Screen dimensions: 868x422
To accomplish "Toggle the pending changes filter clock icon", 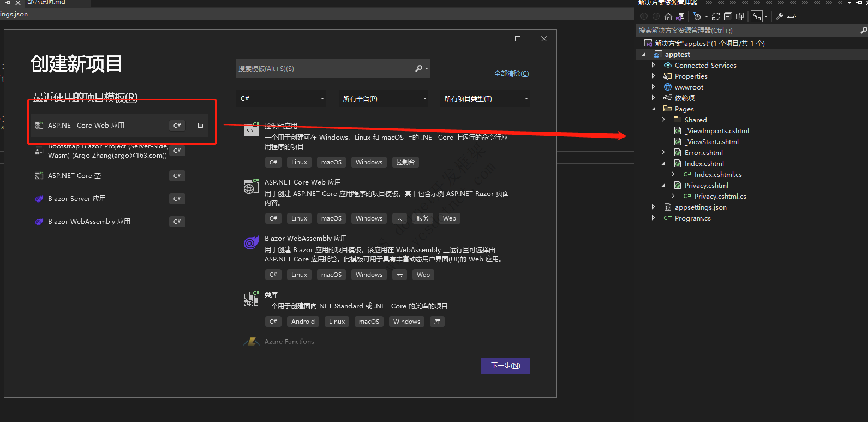I will [697, 16].
